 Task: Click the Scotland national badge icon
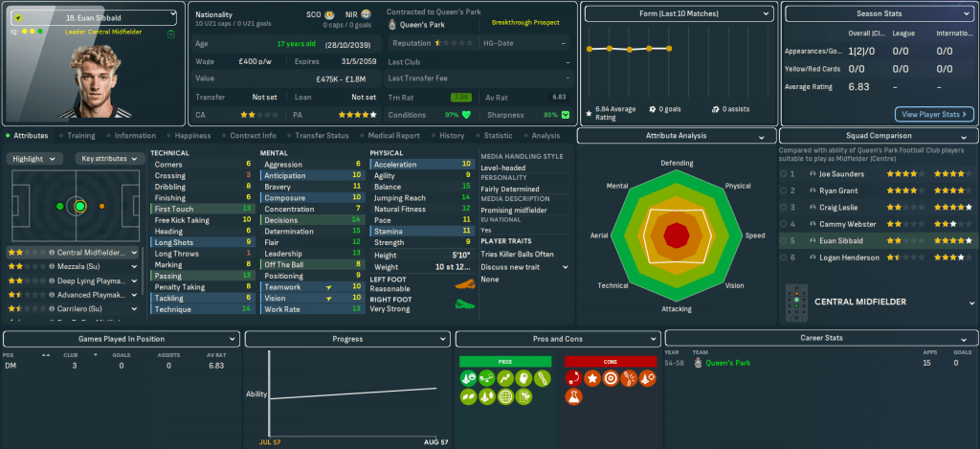(329, 16)
